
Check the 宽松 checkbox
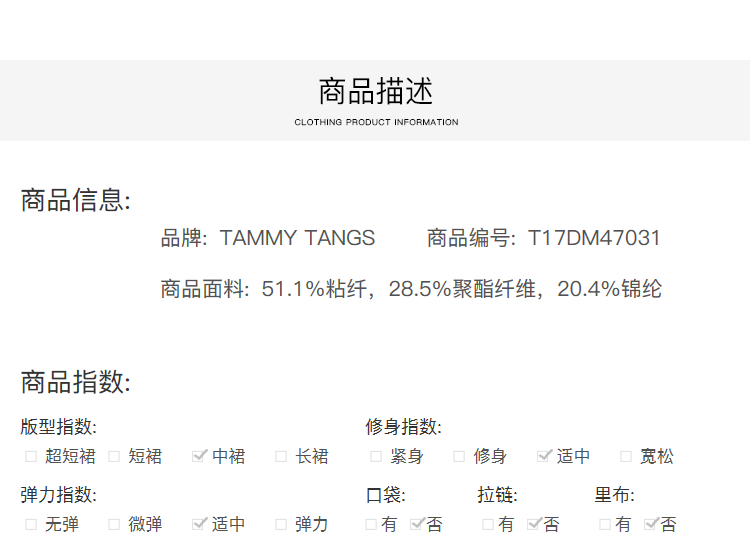pyautogui.click(x=626, y=457)
